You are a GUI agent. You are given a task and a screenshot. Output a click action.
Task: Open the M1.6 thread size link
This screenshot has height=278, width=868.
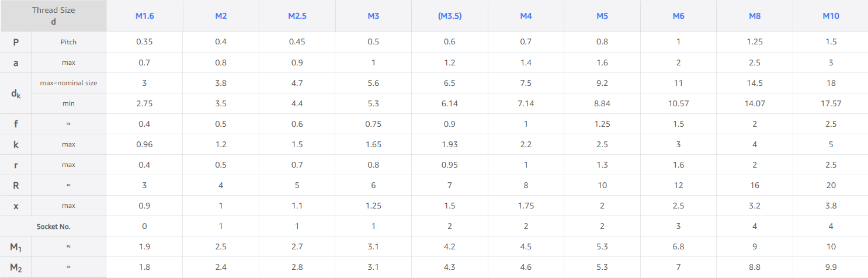(144, 16)
